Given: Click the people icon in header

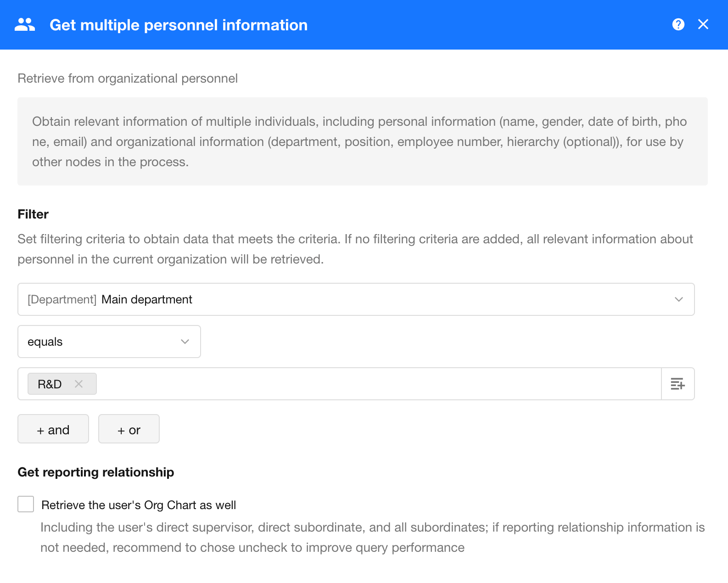Looking at the screenshot, I should pyautogui.click(x=25, y=25).
